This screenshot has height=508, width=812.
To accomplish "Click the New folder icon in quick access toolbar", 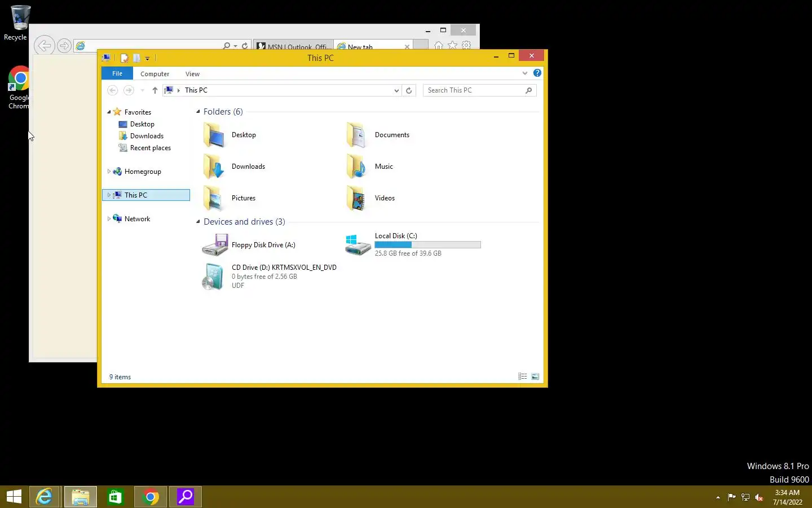I will coord(136,58).
